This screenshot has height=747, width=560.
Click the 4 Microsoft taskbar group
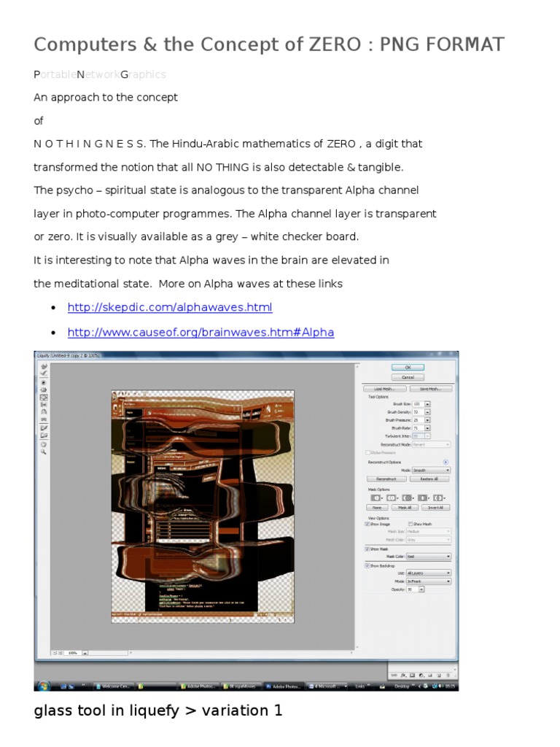click(x=328, y=686)
